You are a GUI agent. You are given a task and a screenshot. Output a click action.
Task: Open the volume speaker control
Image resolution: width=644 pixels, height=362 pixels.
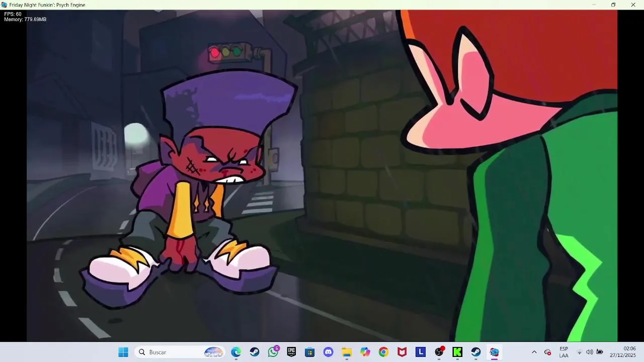(x=590, y=352)
